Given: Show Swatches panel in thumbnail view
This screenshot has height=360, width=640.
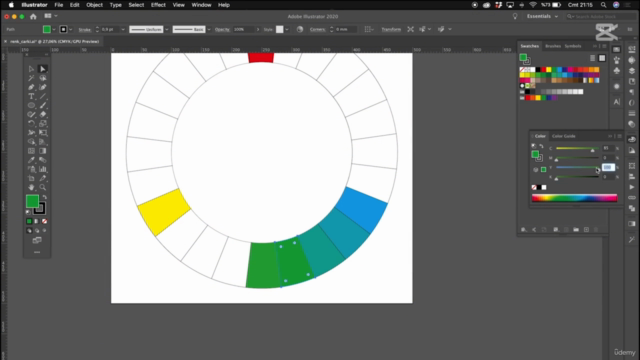Looking at the screenshot, I should pos(602,58).
